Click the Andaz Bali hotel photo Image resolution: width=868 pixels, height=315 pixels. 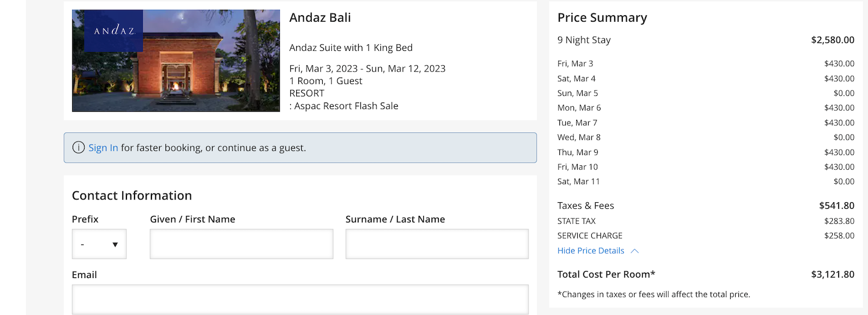tap(176, 61)
